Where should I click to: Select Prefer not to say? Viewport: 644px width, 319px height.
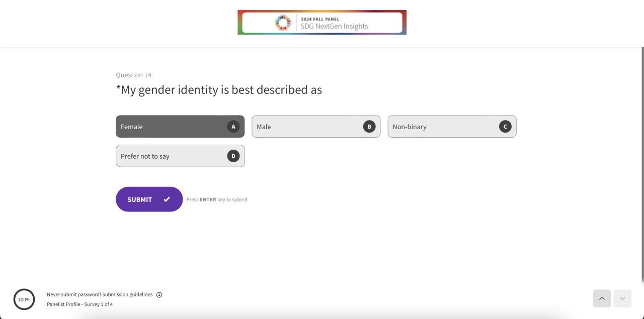tap(180, 156)
